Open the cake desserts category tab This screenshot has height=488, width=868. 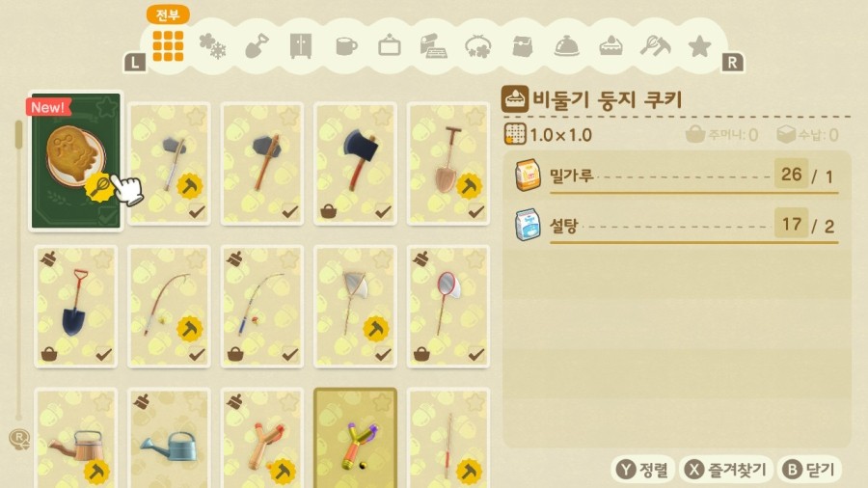coord(610,46)
